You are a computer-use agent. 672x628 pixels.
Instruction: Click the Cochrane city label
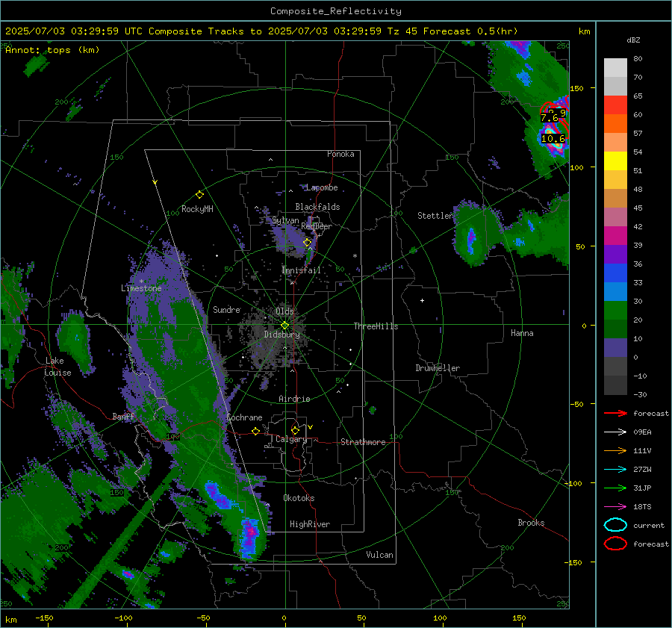[244, 417]
